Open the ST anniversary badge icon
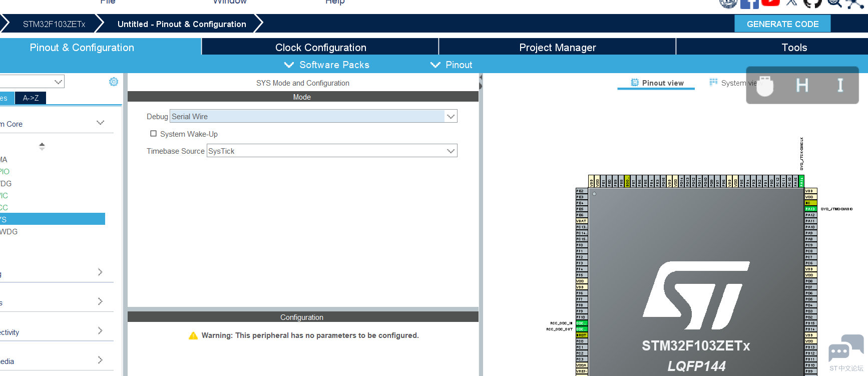The height and width of the screenshot is (376, 868). click(728, 4)
